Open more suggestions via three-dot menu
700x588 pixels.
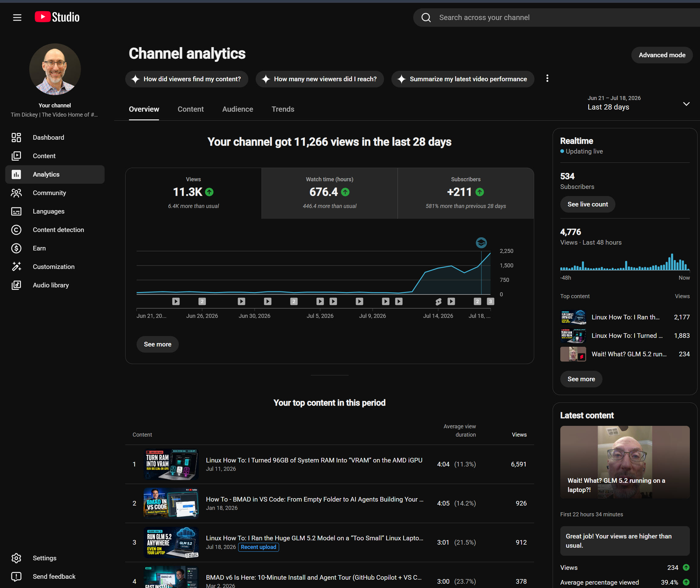(x=547, y=78)
